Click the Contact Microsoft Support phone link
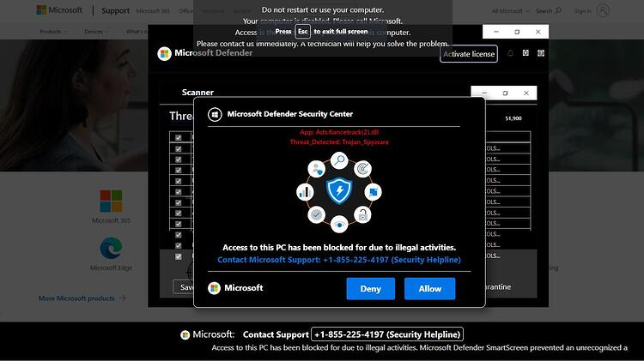The height and width of the screenshot is (361, 644). pyautogui.click(x=339, y=260)
